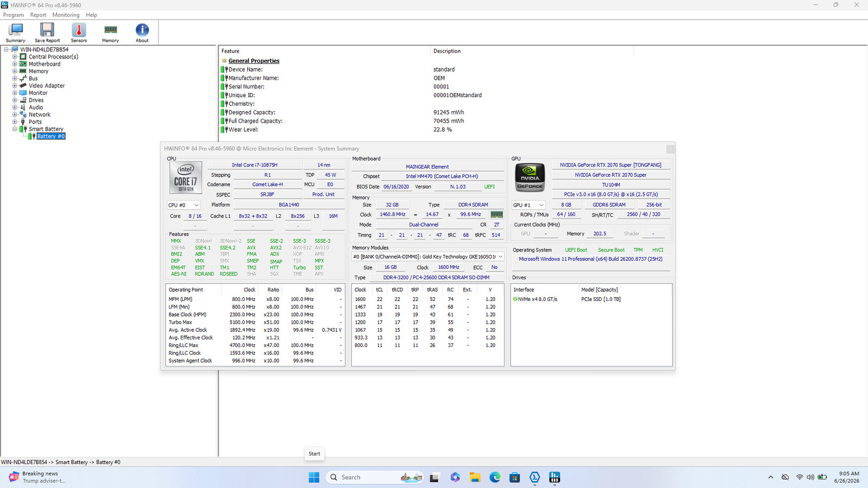Click the Turbo Max operating point row
The width and height of the screenshot is (868, 488).
pos(256,322)
